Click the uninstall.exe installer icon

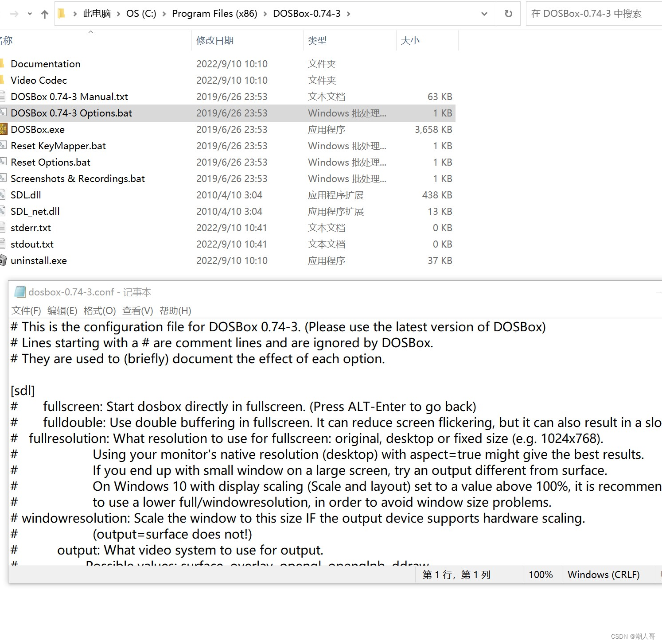click(3, 260)
